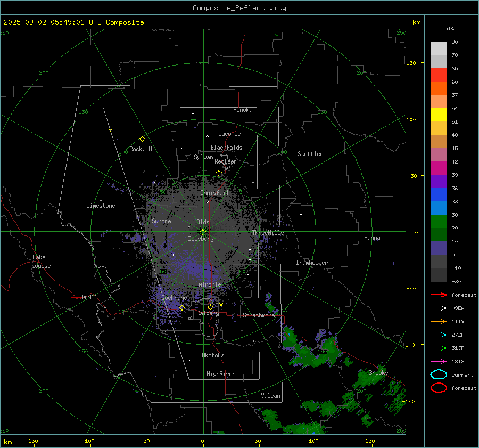This screenshot has height=448, width=479.
Task: Click the asterisk marker above Limestone
Action: 101,201
